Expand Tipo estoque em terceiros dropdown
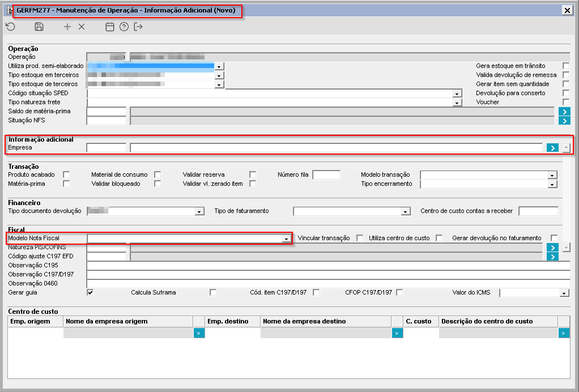579x392 pixels. click(219, 75)
